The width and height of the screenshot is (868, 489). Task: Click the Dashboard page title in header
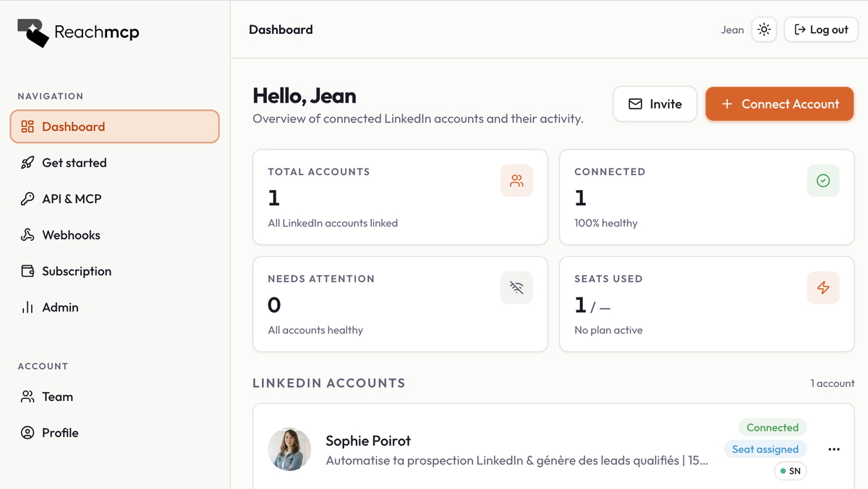click(281, 30)
